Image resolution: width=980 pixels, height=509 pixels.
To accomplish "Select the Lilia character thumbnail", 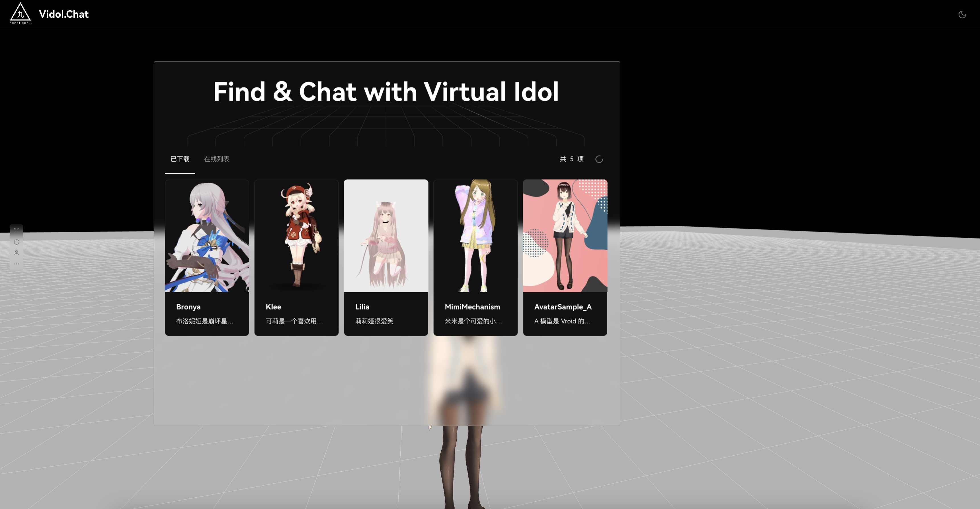I will point(386,236).
